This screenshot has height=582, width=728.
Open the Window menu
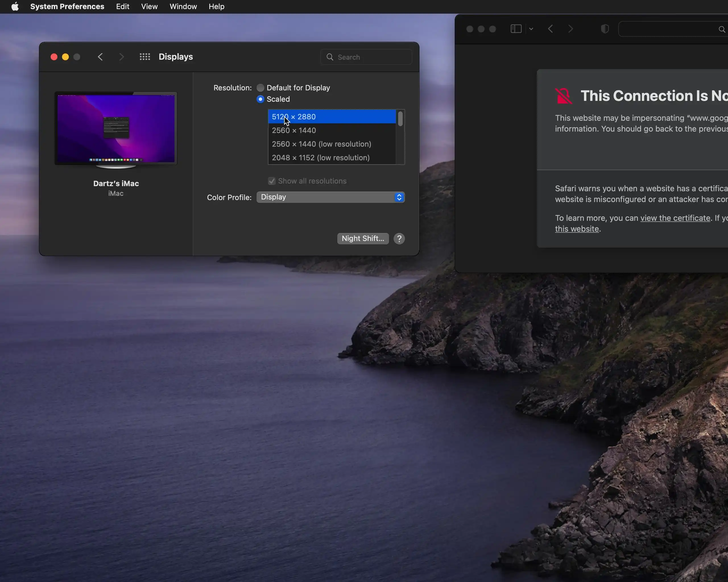[183, 7]
